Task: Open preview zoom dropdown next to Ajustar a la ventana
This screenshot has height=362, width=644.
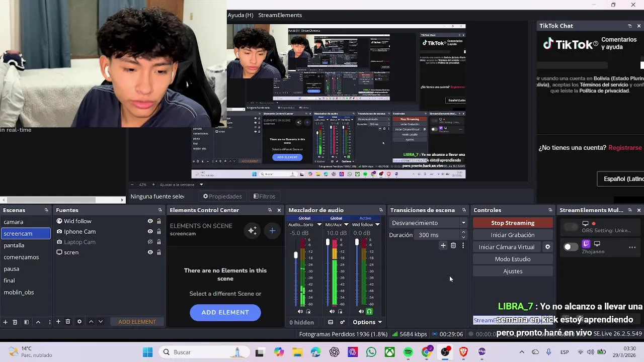Action: 201,185
